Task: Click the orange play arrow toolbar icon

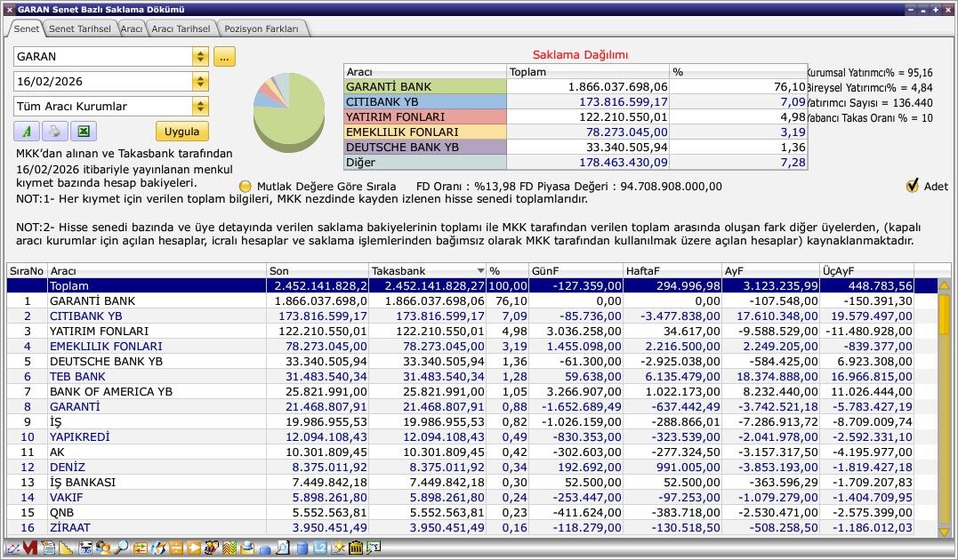Action: point(194,548)
